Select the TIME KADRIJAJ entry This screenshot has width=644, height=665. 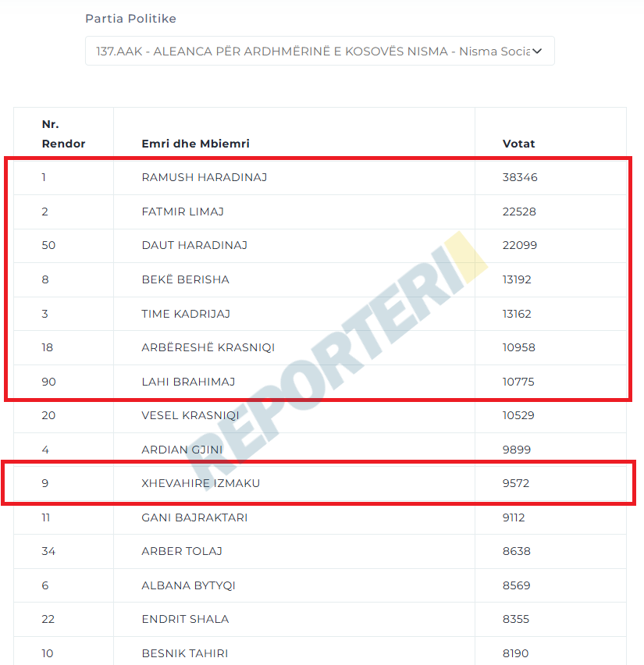click(186, 314)
